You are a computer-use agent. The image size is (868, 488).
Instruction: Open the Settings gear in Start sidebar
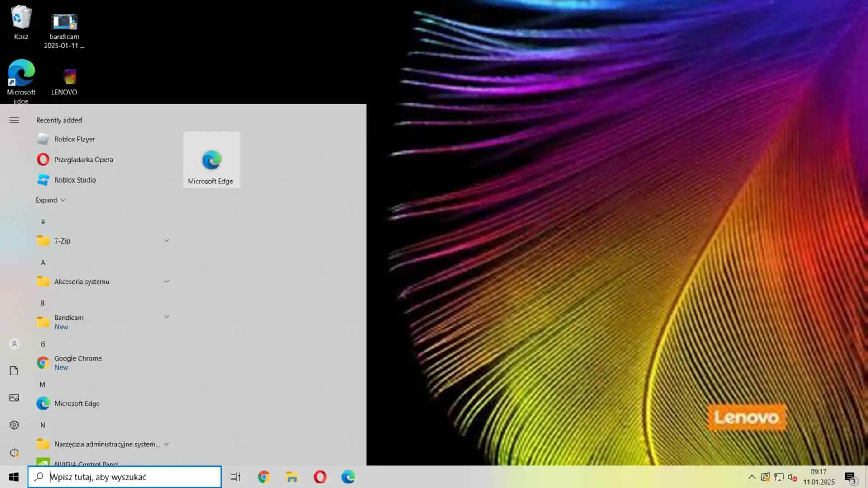(14, 425)
